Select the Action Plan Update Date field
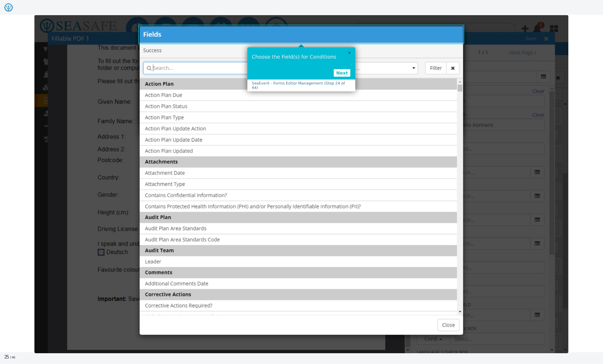Image resolution: width=603 pixels, height=364 pixels. (298, 140)
